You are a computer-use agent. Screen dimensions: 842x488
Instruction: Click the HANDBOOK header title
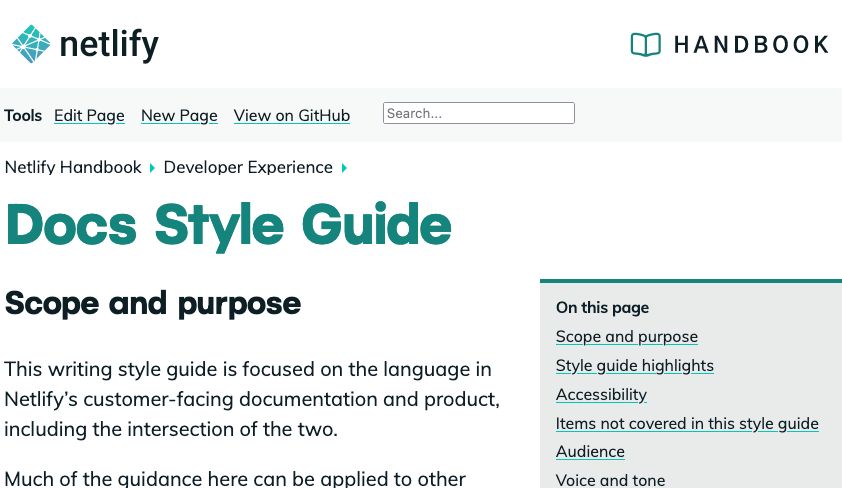(751, 44)
